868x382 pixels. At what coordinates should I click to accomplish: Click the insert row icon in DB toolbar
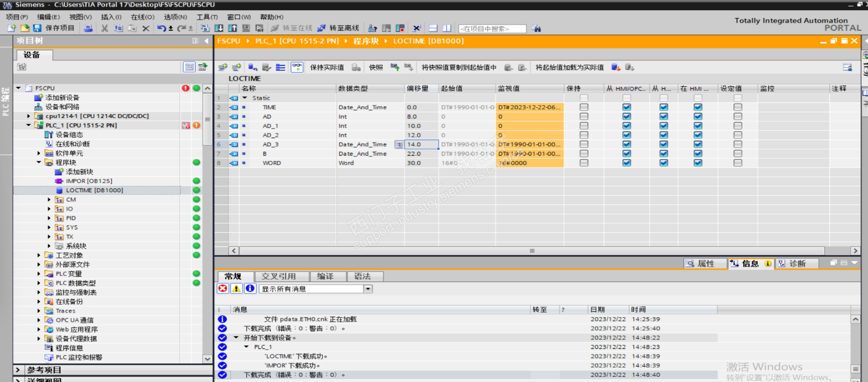pyautogui.click(x=223, y=67)
